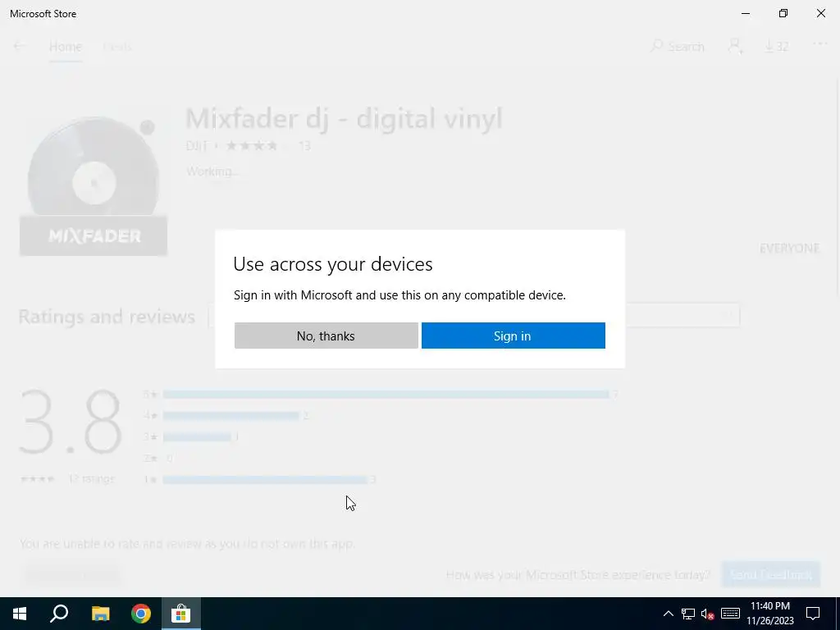Restore down the Microsoft Store window
840x630 pixels.
(783, 13)
